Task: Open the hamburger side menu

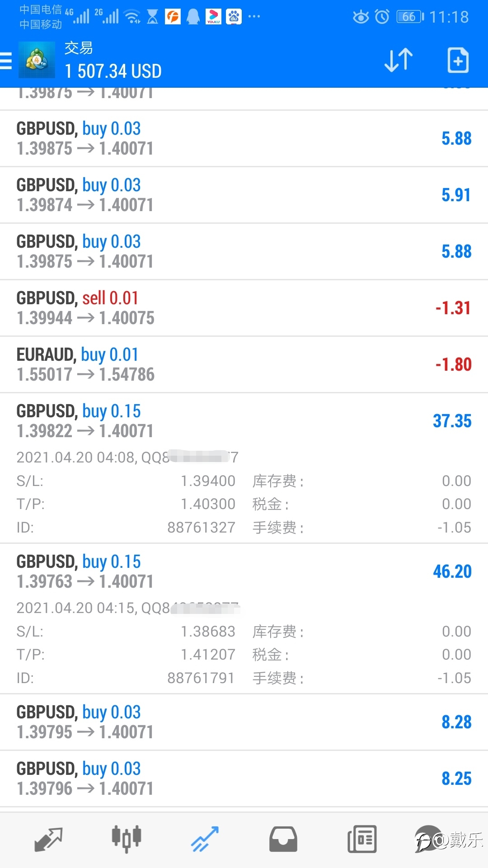Action: pos(6,61)
